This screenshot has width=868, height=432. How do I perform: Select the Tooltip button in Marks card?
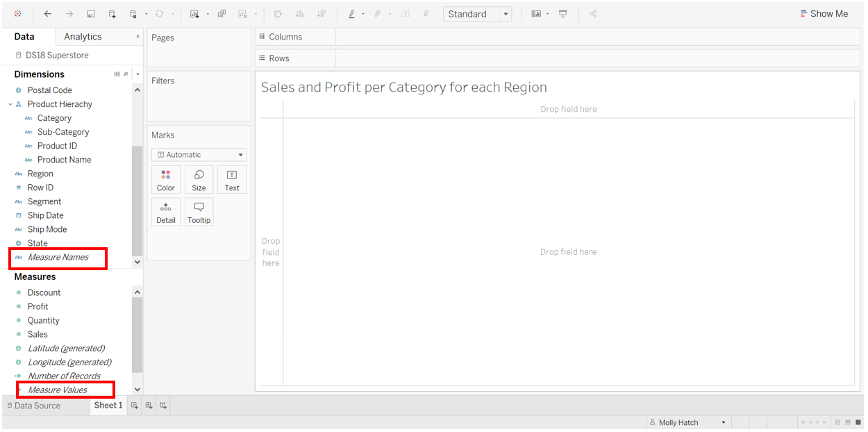(x=199, y=211)
